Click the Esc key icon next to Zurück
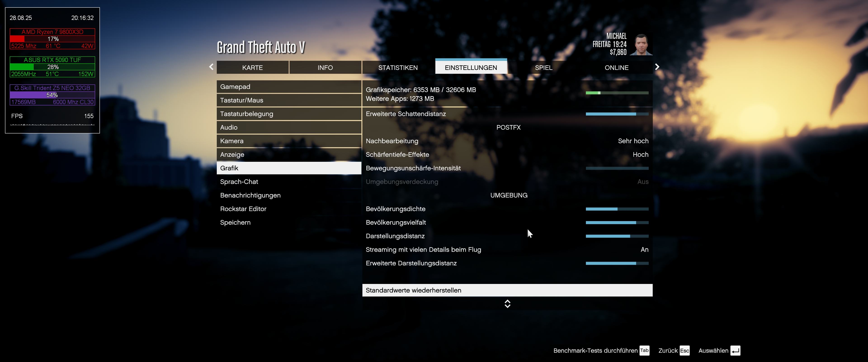Viewport: 868px width, 362px height. point(684,350)
